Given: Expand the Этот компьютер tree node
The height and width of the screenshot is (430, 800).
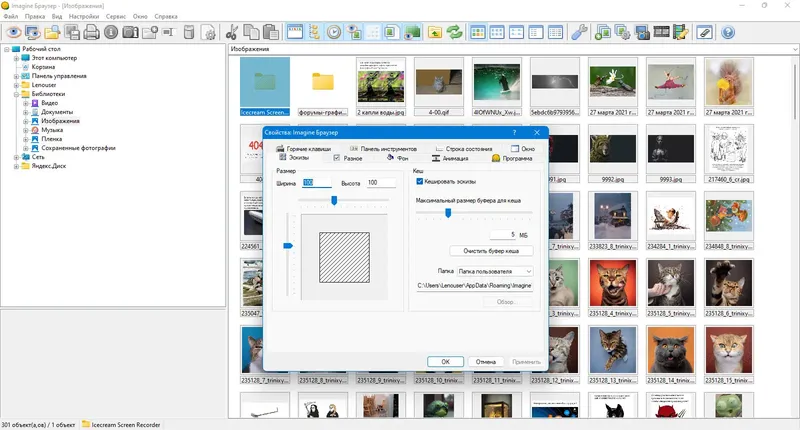Looking at the screenshot, I should 16,58.
